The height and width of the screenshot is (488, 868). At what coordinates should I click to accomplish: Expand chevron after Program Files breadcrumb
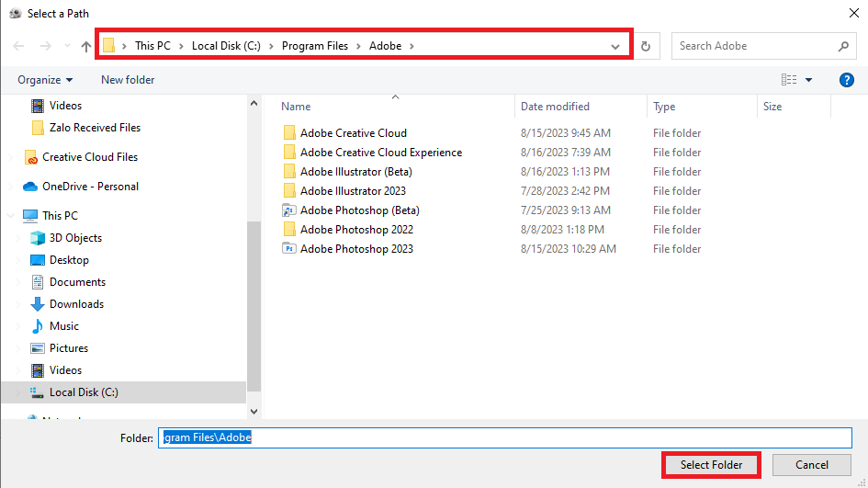coord(358,46)
